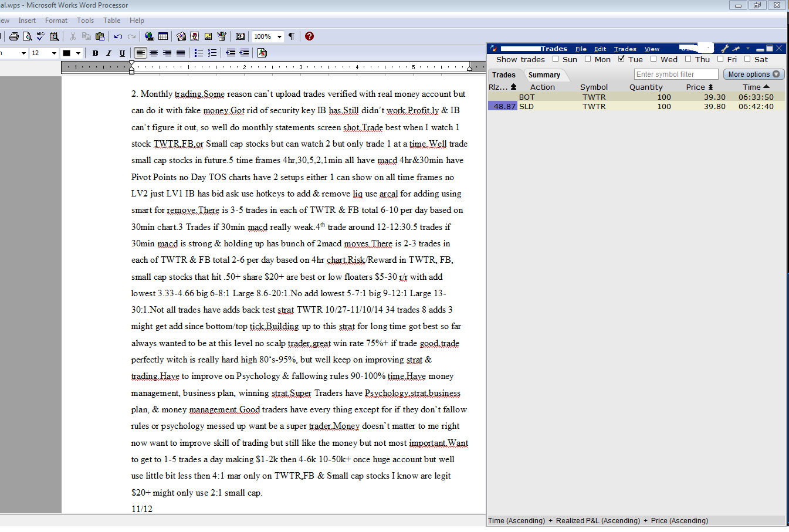Open the View menu in the Trades window
Image resolution: width=789 pixels, height=532 pixels.
point(652,49)
